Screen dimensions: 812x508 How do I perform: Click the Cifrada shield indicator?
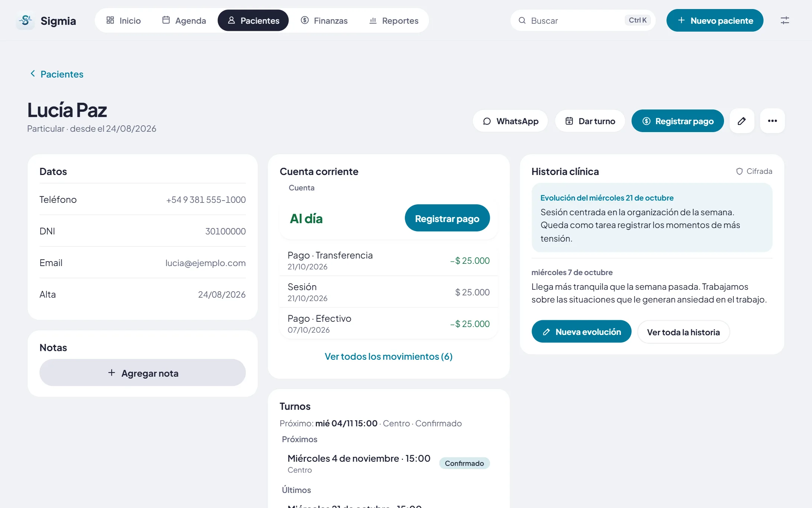(x=754, y=171)
